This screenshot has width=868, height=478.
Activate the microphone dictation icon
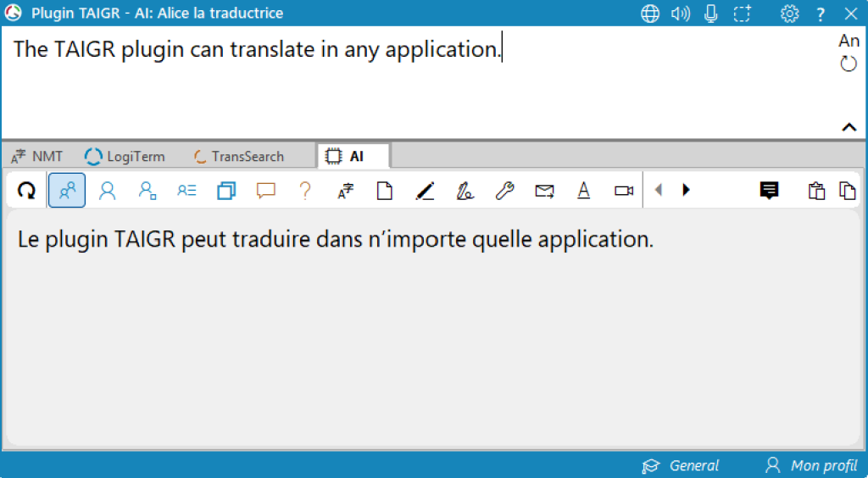coord(711,14)
